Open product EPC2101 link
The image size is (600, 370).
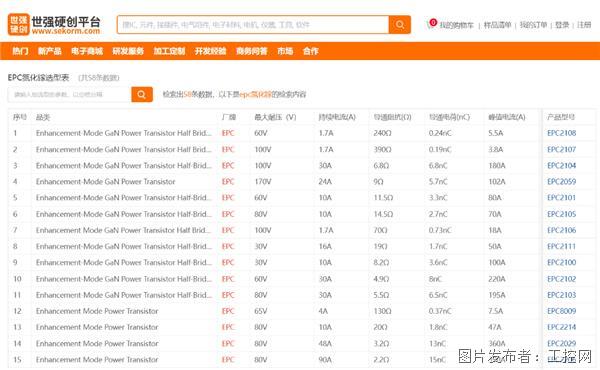(561, 198)
